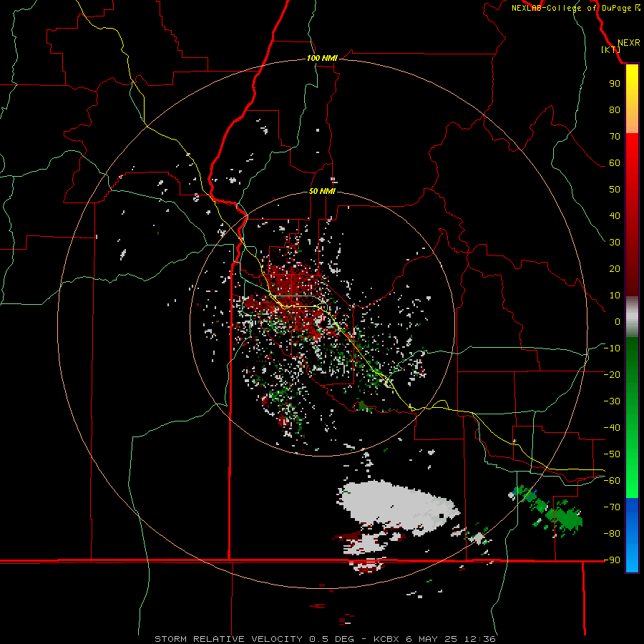644x644 pixels.
Task: Click the 'STORM RELATIVE VELOCITY 0.5 DEG' caption
Action: 255,639
